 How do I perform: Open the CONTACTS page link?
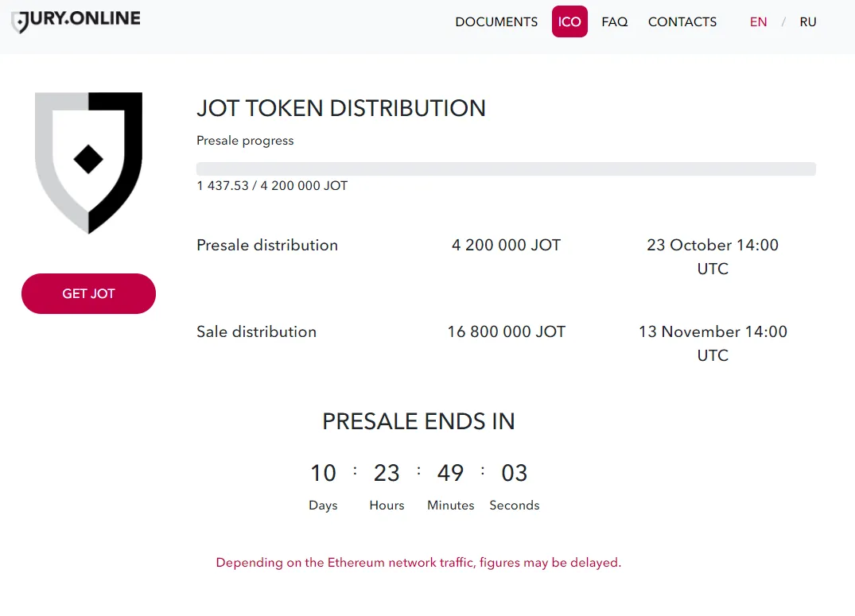pos(682,21)
